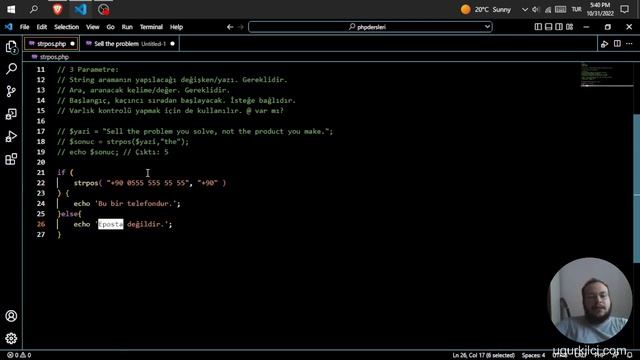
Task: Click the TUR input language indicator
Action: [x=576, y=9]
